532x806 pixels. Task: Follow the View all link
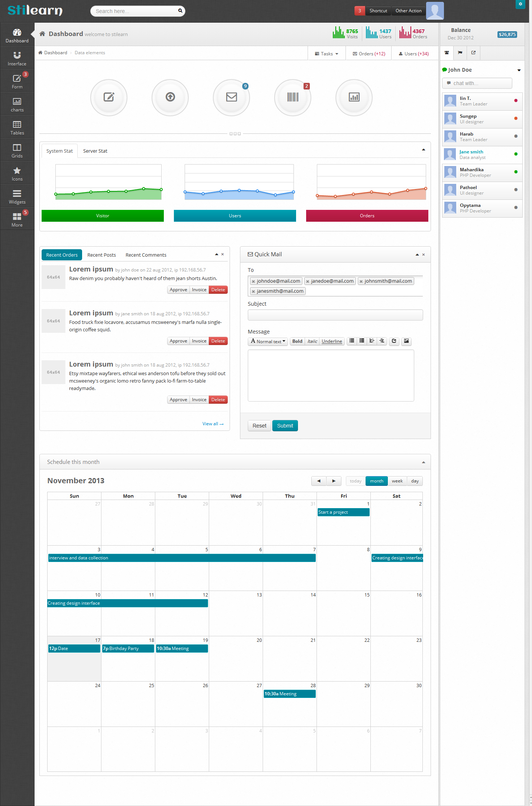pos(213,424)
